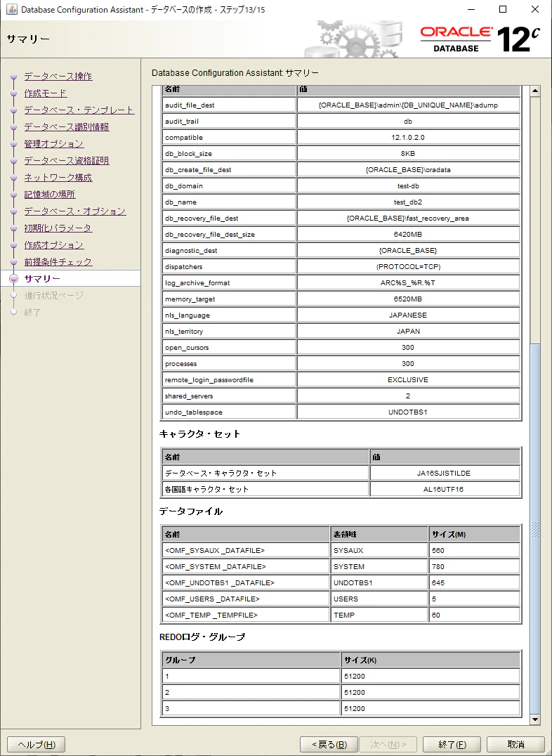The image size is (552, 756).
Task: Select the <OMF_TEMP _TEMPFILE> row
Action: pos(341,615)
